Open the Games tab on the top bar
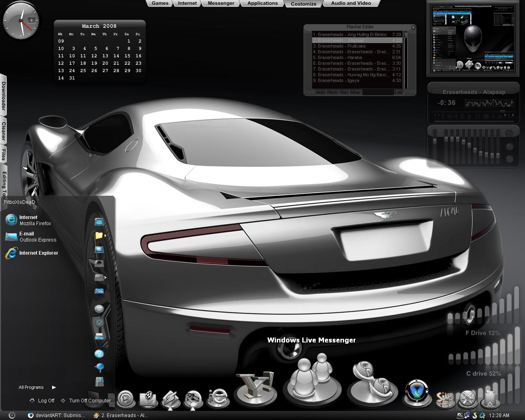The width and height of the screenshot is (525, 420). [160, 3]
